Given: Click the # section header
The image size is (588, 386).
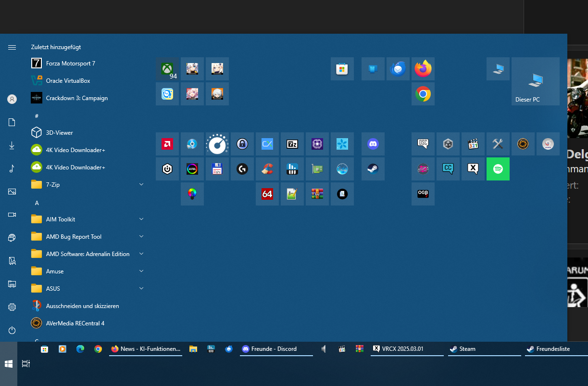Looking at the screenshot, I should [x=37, y=116].
